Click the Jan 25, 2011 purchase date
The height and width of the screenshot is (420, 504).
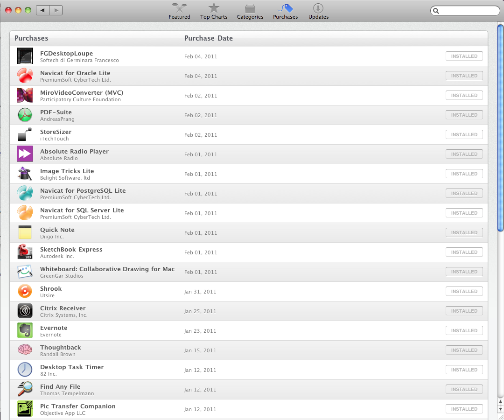200,311
